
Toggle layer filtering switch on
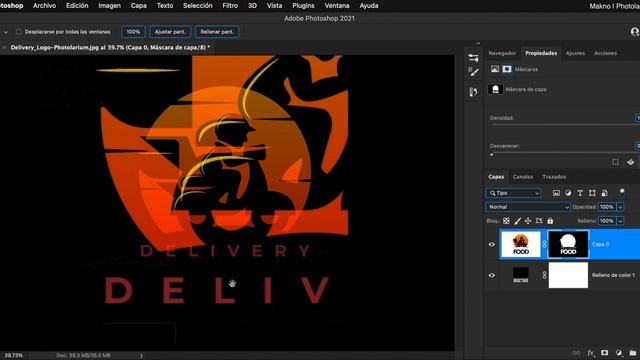(622, 192)
